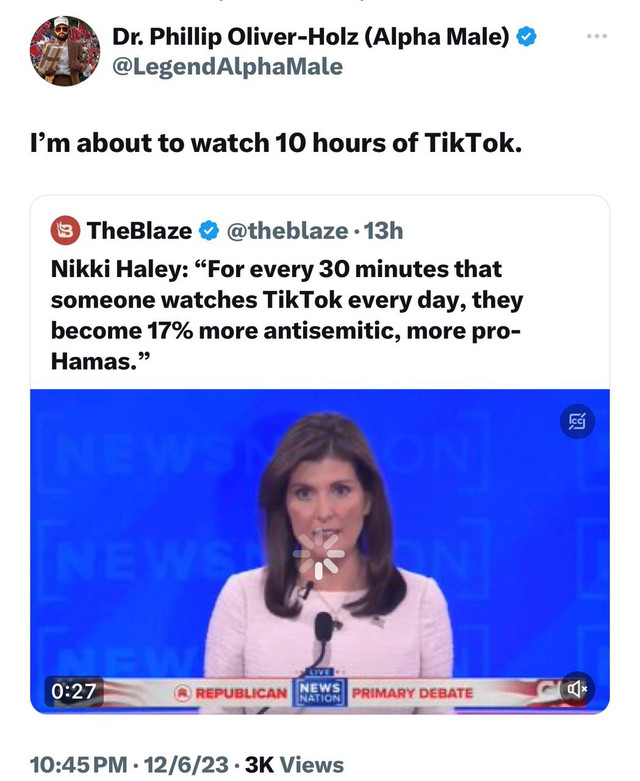Click the verified badge next to TheBlaze
Image resolution: width=640 pixels, height=781 pixels.
(x=209, y=231)
